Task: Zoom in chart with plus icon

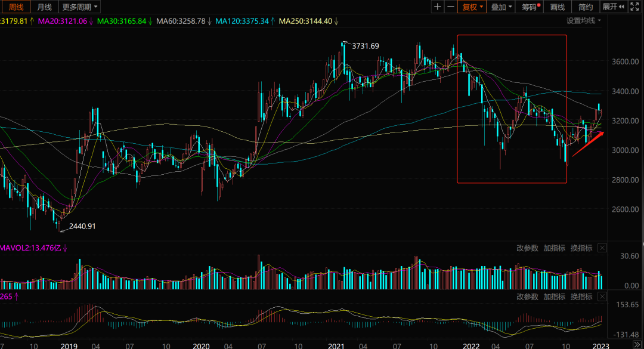Action: (x=438, y=7)
